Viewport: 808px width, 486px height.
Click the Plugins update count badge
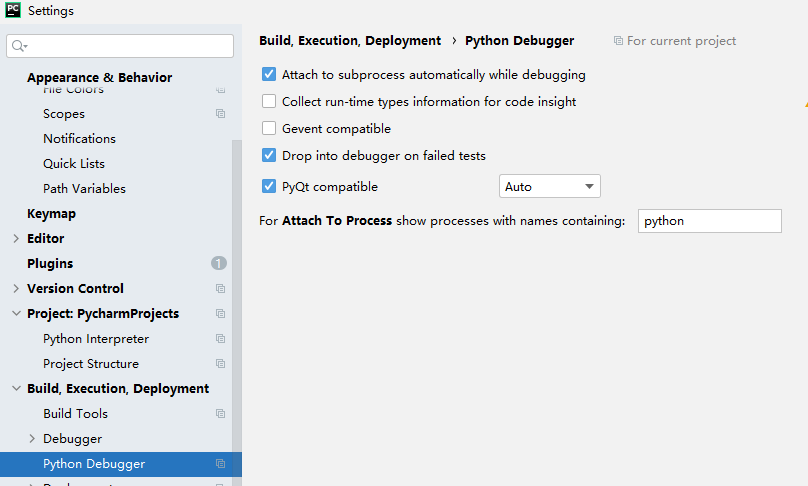tap(219, 264)
